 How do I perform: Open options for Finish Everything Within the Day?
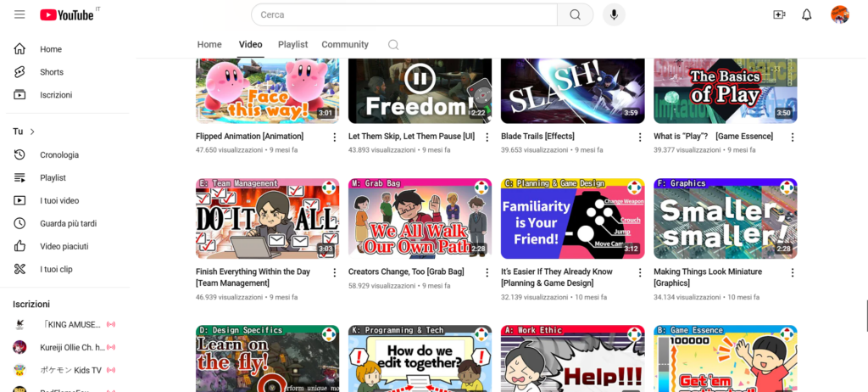[x=334, y=272]
